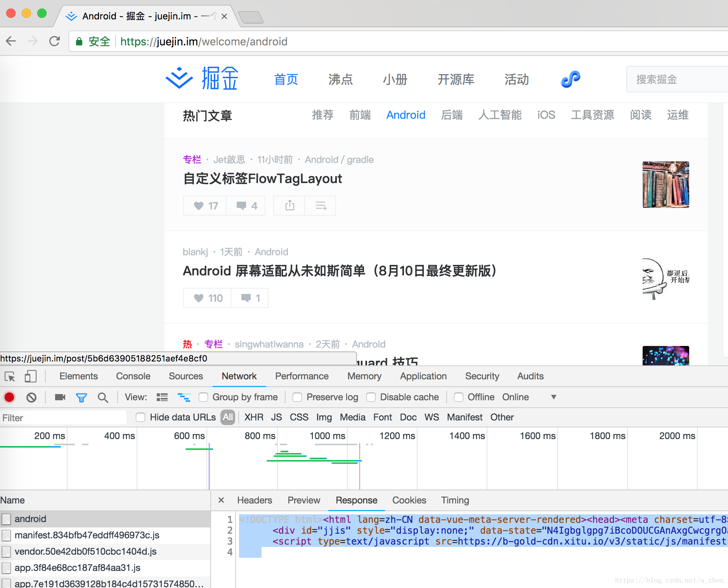This screenshot has width=728, height=588.
Task: Select manifest.834bfb47eddff496973c.js request
Action: click(x=105, y=535)
